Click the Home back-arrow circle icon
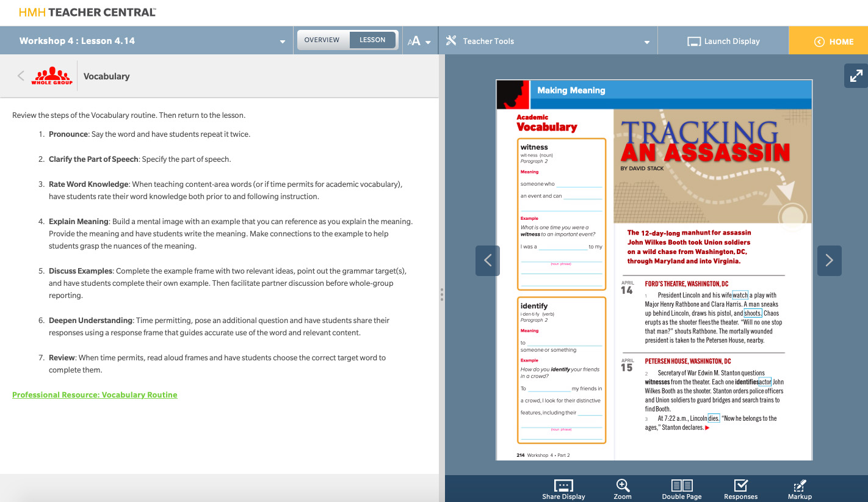The image size is (868, 502). tap(819, 42)
